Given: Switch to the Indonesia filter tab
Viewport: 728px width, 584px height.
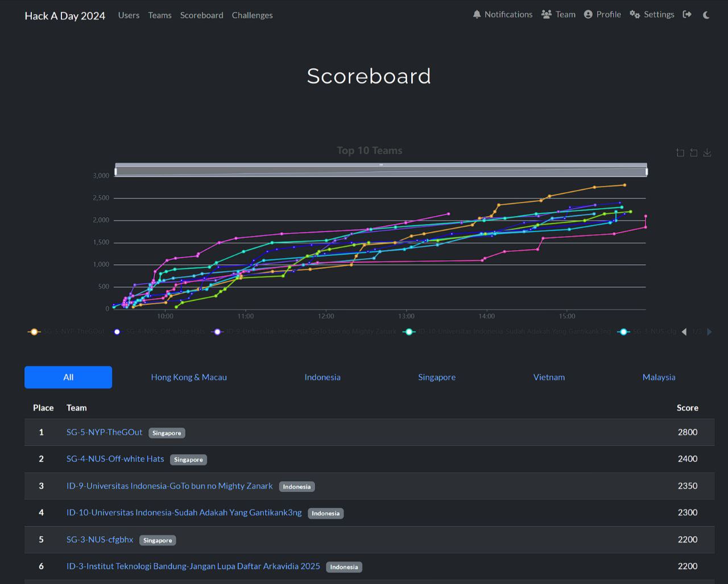Looking at the screenshot, I should click(322, 377).
